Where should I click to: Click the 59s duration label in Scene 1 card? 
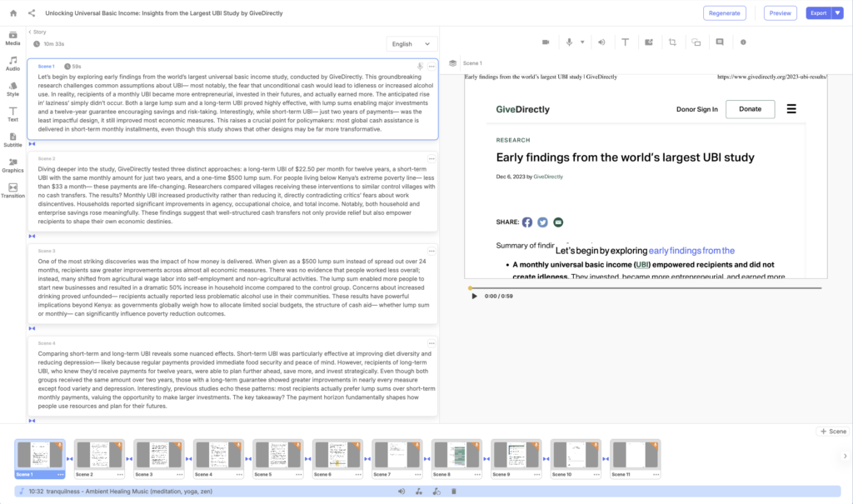[x=73, y=67]
